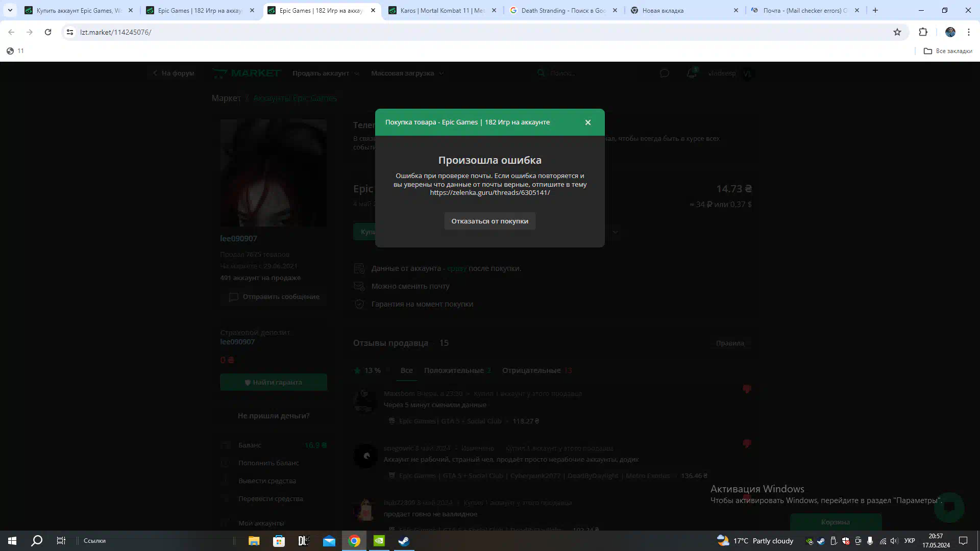Expand the tab search dropdown arrow
Viewport: 980px width, 551px height.
point(10,10)
